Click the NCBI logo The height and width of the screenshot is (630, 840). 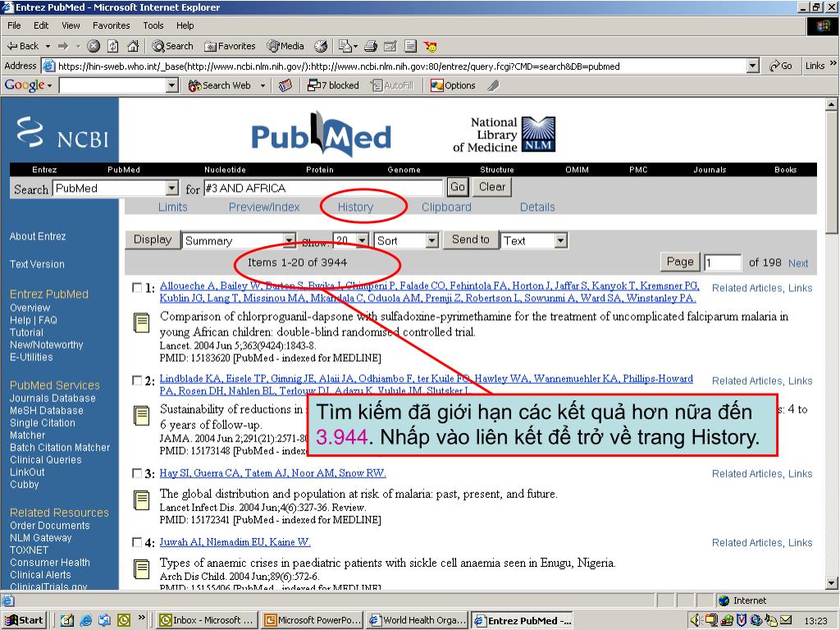pos(62,133)
